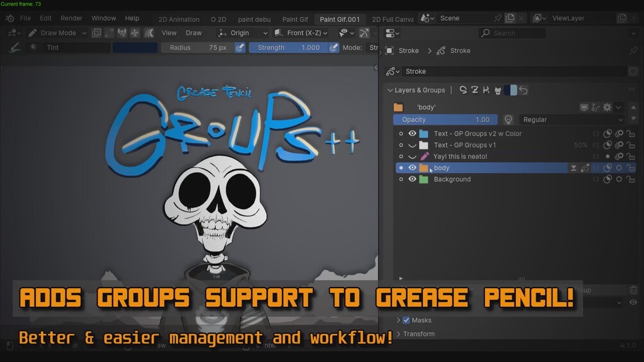Click the pin icon next to Scene

click(497, 18)
